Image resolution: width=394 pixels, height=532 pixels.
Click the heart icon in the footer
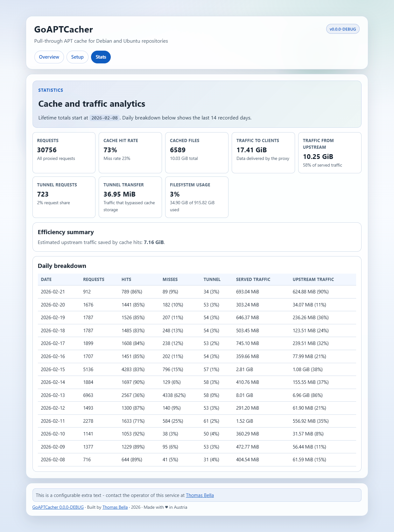[x=166, y=507]
